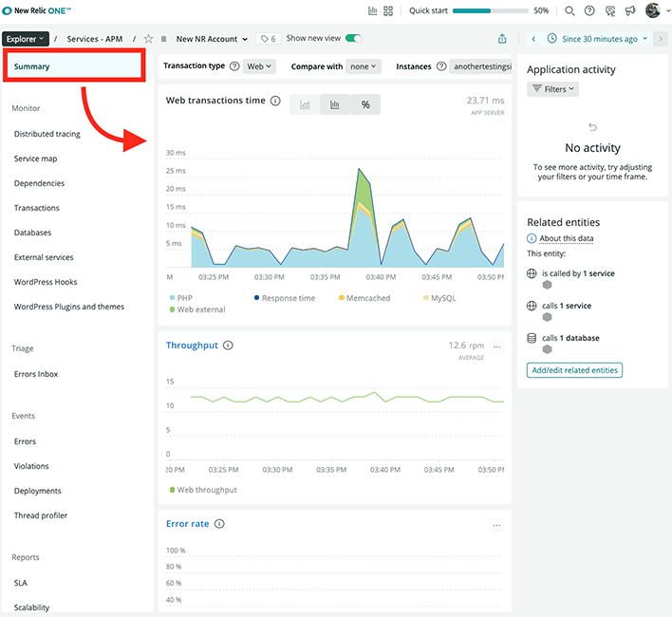Click hexagon entity under 'is called by 1 service'
This screenshot has height=617, width=672.
coord(547,285)
